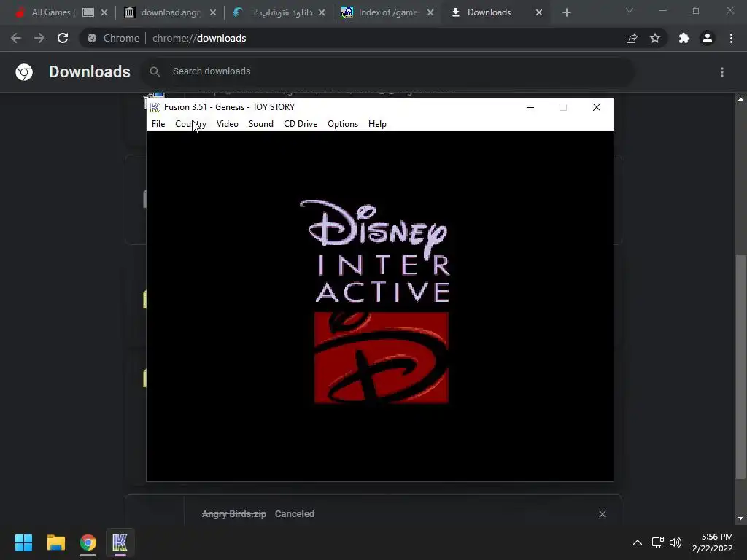747x560 pixels.
Task: Close the Downloads tab
Action: pyautogui.click(x=539, y=12)
